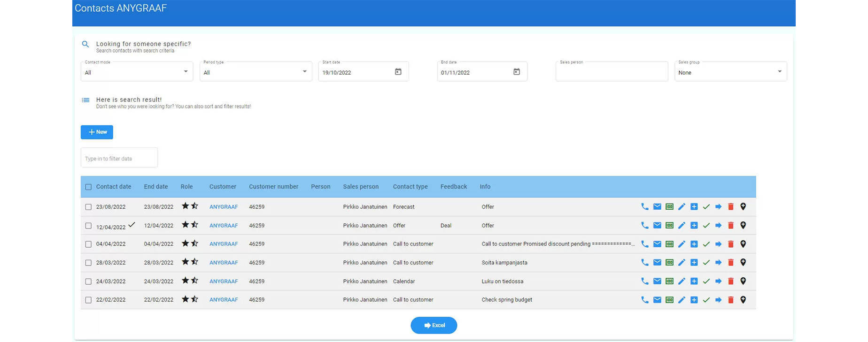Image resolution: width=868 pixels, height=342 pixels.
Task: Click the trash delete icon in the Check spring budget row
Action: (731, 300)
